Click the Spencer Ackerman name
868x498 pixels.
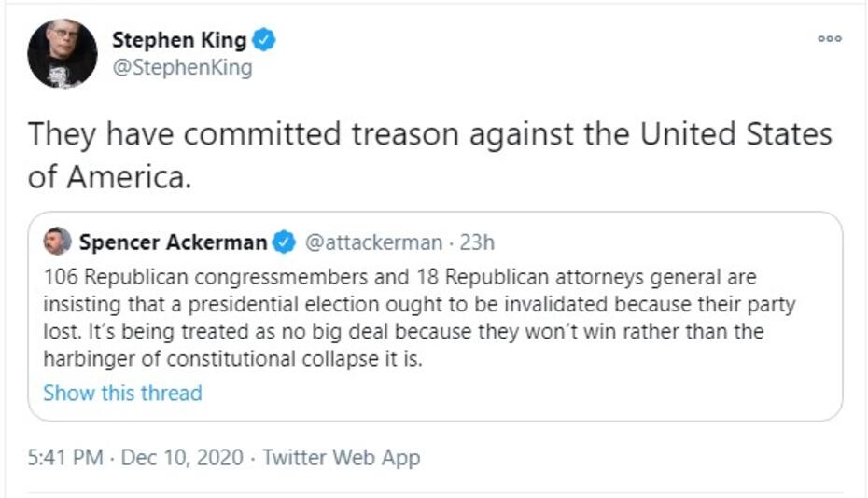(173, 242)
